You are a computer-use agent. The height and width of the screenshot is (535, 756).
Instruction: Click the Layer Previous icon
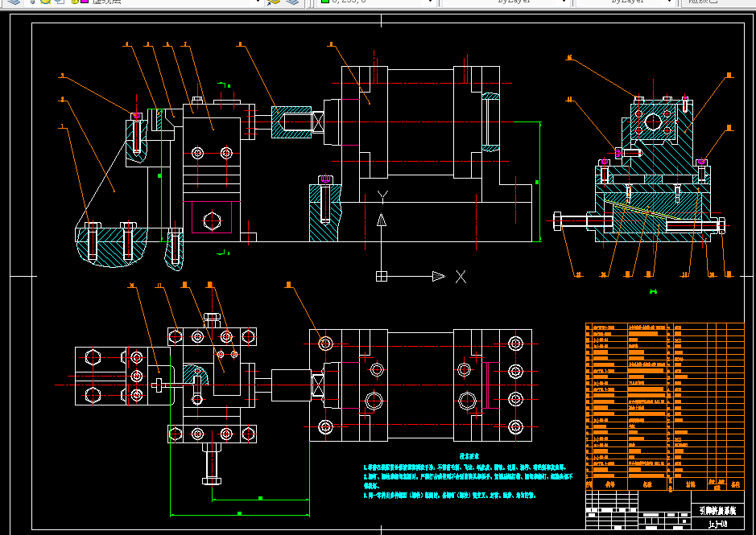(x=293, y=2)
